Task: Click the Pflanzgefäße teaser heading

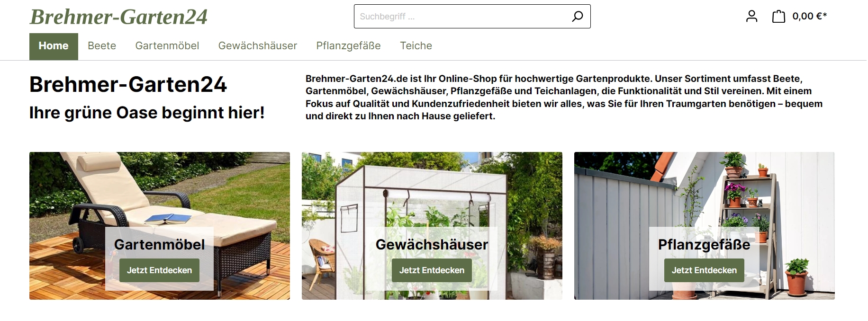Action: [704, 244]
